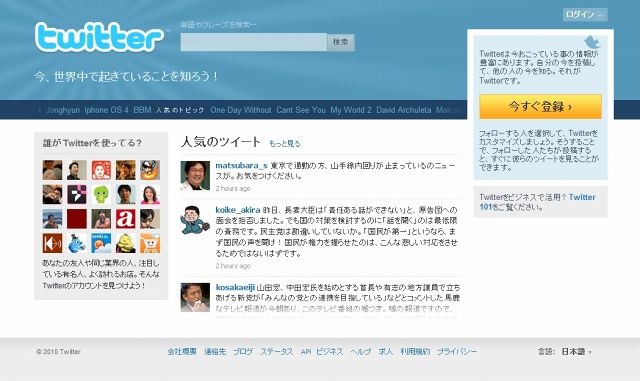Open the man with glasses looking down avatar
The image size is (640, 381).
point(150,219)
